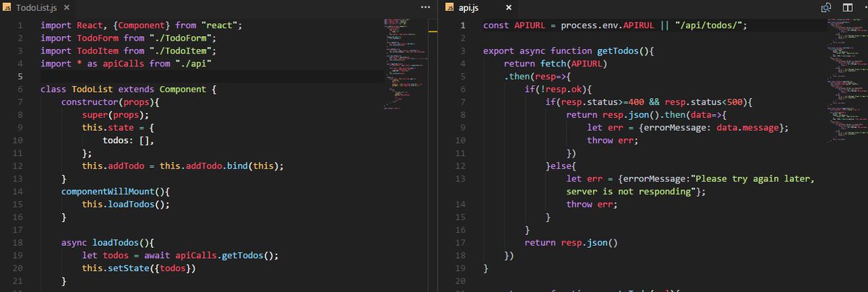Click the "react" import string
Image resolution: width=868 pixels, height=292 pixels.
click(x=218, y=25)
